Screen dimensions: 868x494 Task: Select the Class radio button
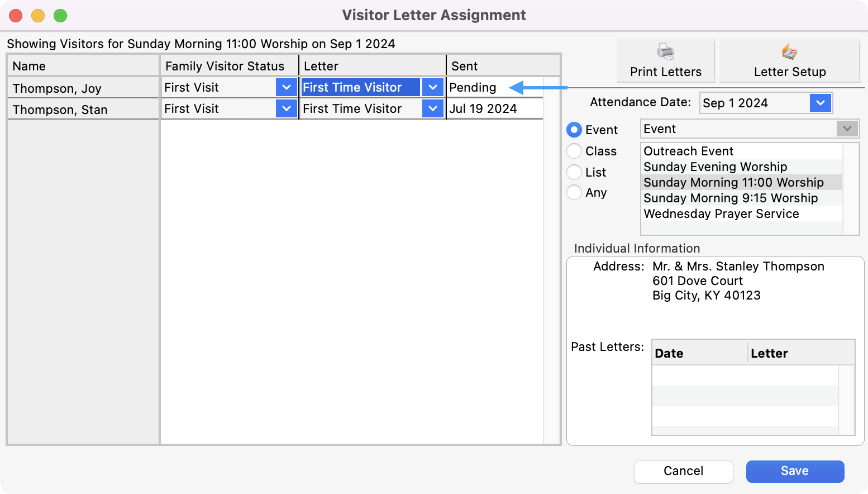(574, 151)
